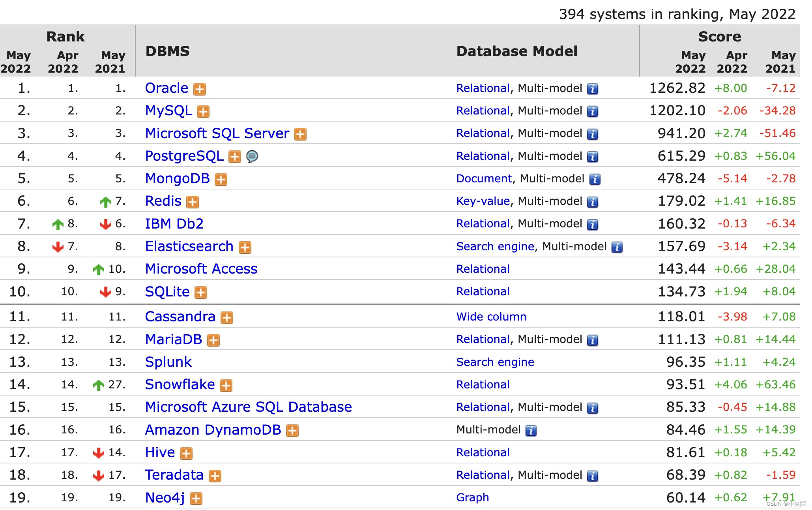Click Relational link in Microsoft Access row
Screen dimensions: 812x510
point(483,269)
